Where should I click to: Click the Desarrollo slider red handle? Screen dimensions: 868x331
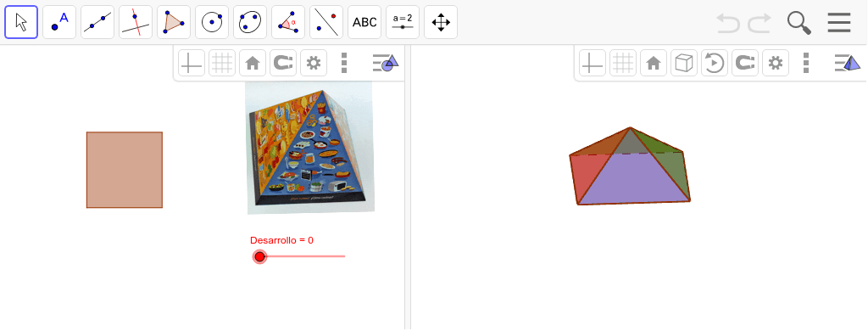(x=259, y=256)
